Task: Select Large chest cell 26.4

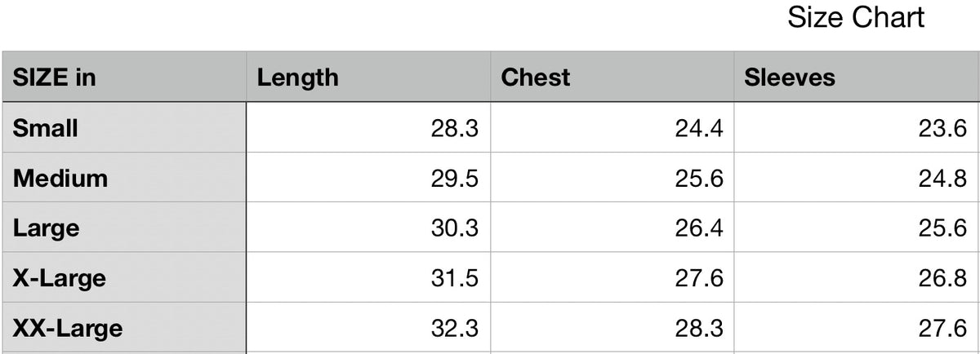Action: point(698,228)
